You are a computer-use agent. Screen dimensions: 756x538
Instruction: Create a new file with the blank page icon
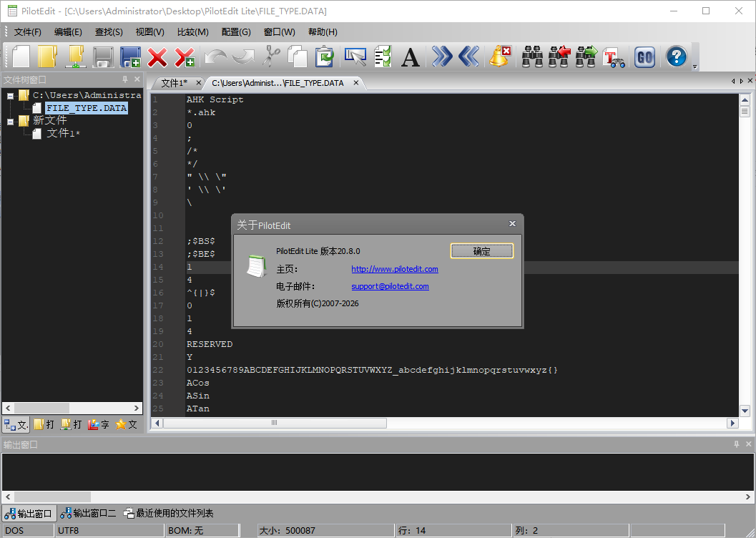(21, 57)
